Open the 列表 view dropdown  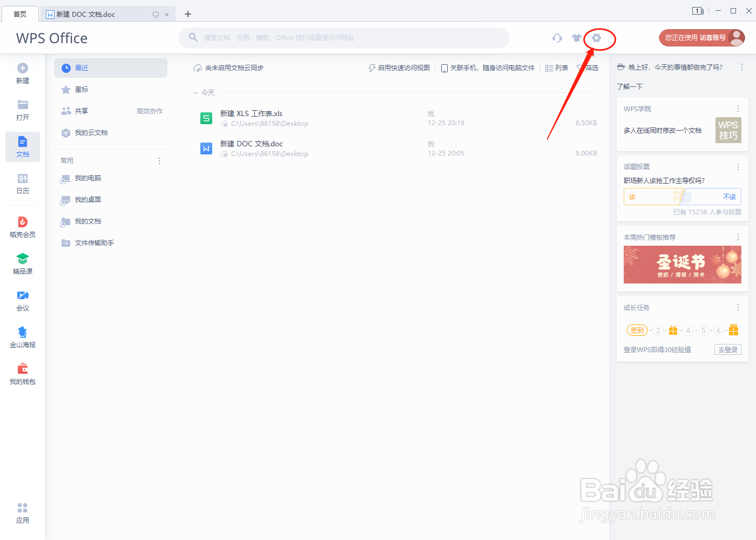(557, 68)
